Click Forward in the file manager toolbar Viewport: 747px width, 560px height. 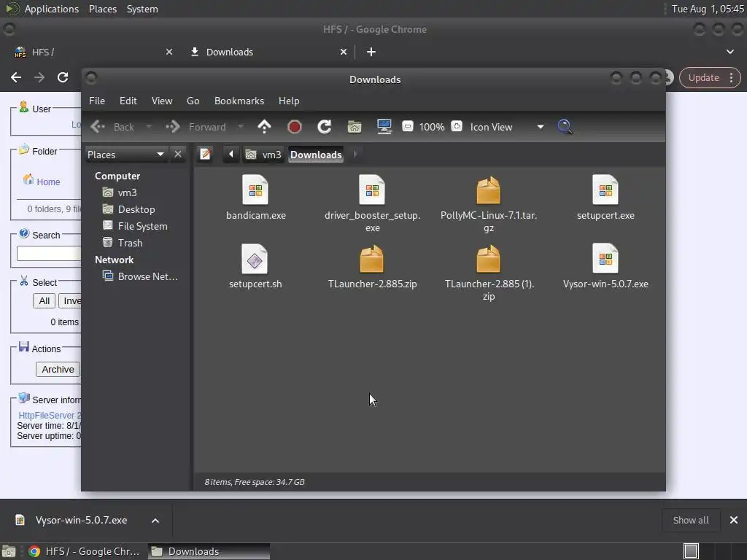(196, 127)
